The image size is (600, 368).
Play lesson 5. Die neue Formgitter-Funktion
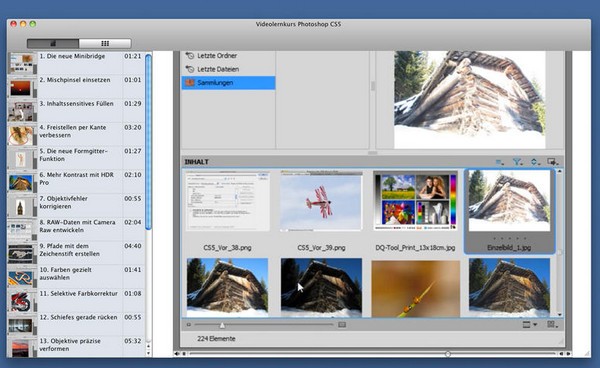pyautogui.click(x=76, y=158)
